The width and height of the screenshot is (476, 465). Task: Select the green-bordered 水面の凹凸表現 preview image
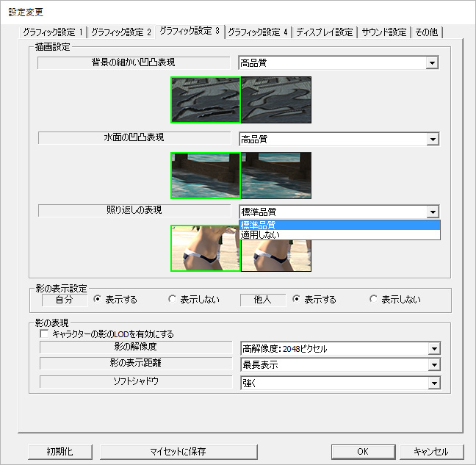click(206, 176)
